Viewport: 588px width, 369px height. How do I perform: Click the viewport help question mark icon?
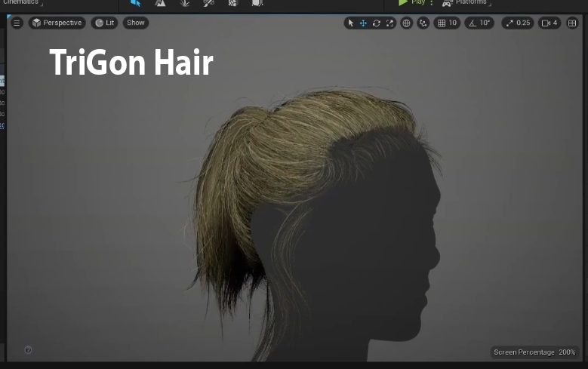(x=28, y=350)
